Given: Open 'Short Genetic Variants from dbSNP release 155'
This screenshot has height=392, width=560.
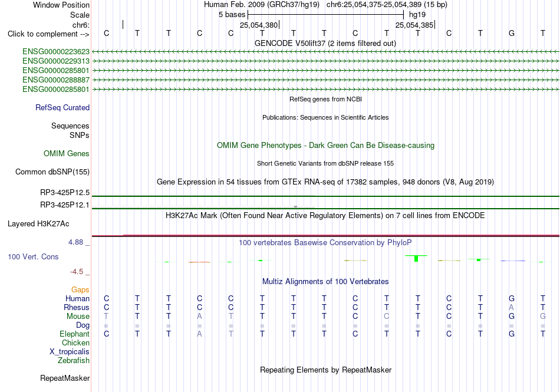Looking at the screenshot, I should tap(325, 163).
